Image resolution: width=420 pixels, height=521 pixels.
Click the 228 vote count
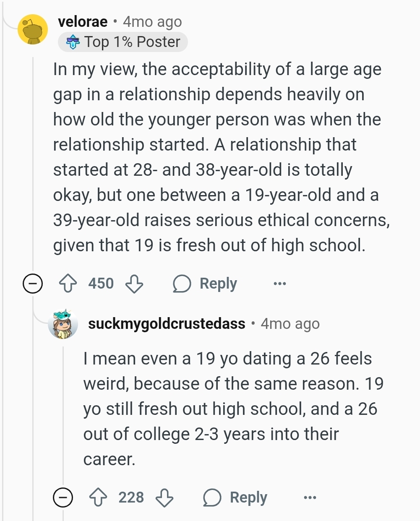(131, 498)
